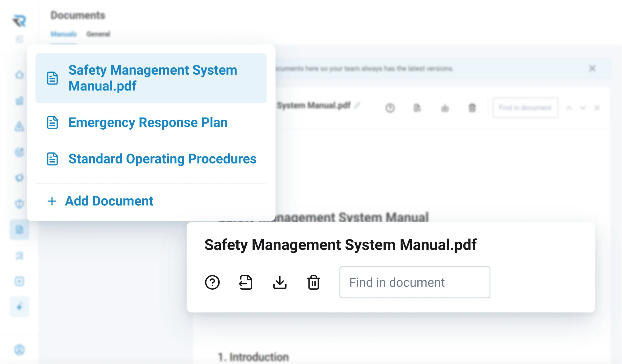Switch to the Manuals tab
Screen dimensions: 622x364
point(63,34)
